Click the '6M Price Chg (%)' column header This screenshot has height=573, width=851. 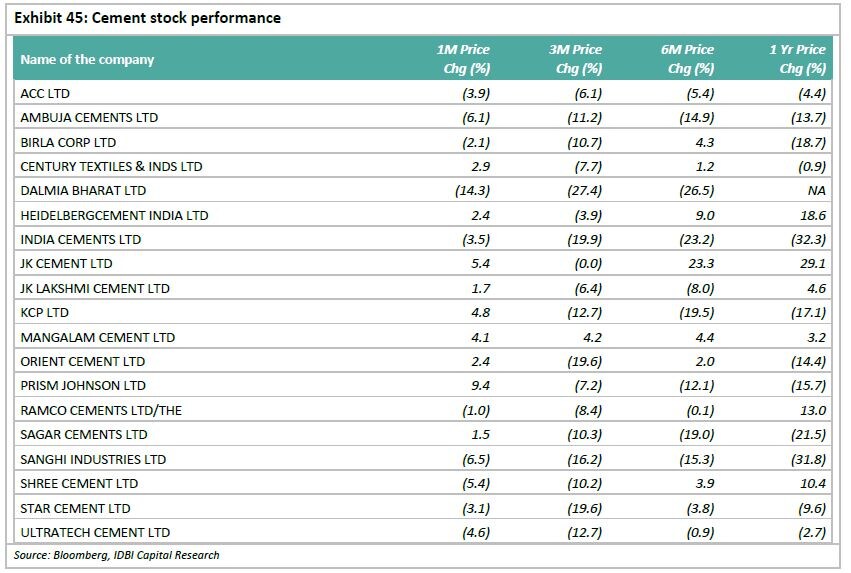(687, 60)
